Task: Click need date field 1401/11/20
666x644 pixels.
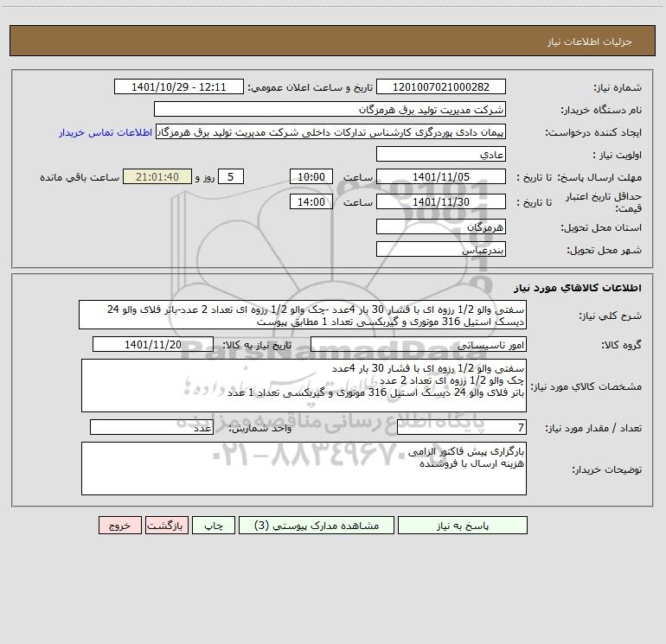Action: point(153,344)
